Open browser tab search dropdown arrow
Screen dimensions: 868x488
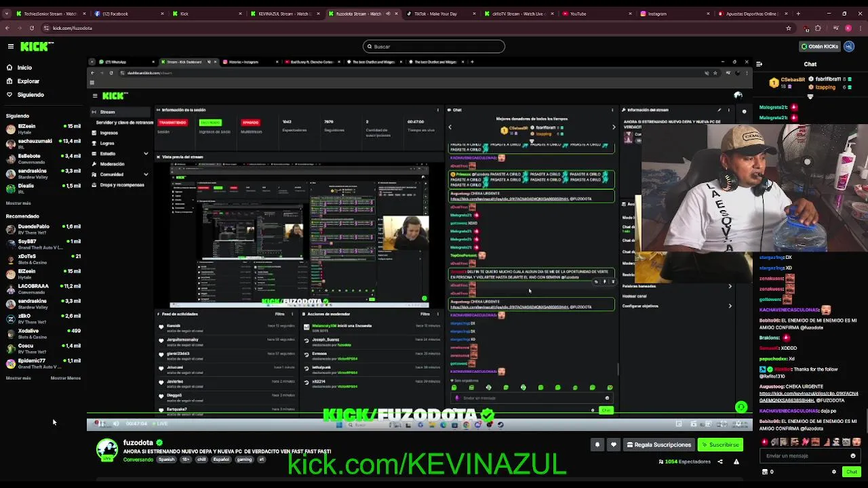tap(6, 14)
